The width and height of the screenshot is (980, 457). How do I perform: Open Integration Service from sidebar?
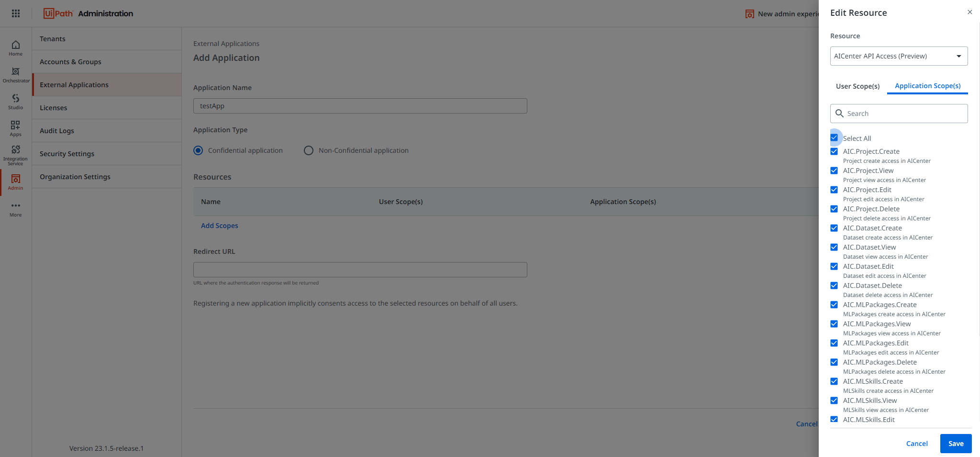click(x=16, y=155)
